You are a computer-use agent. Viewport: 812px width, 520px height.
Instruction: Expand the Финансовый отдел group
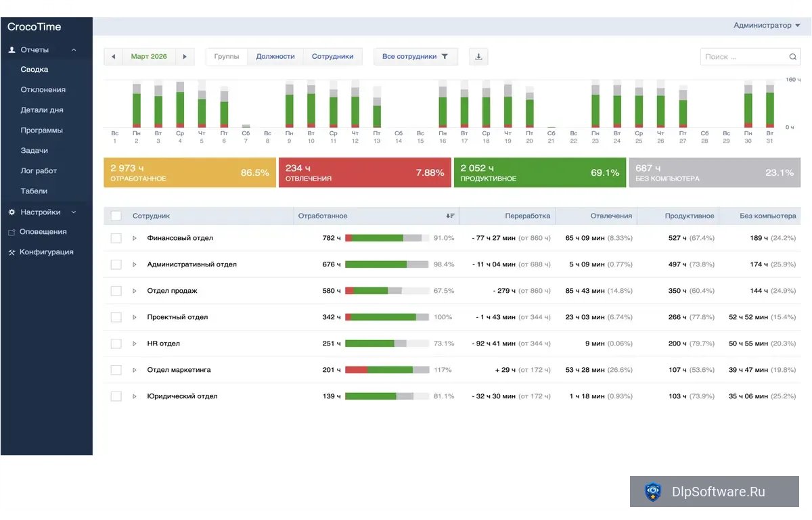pyautogui.click(x=135, y=238)
